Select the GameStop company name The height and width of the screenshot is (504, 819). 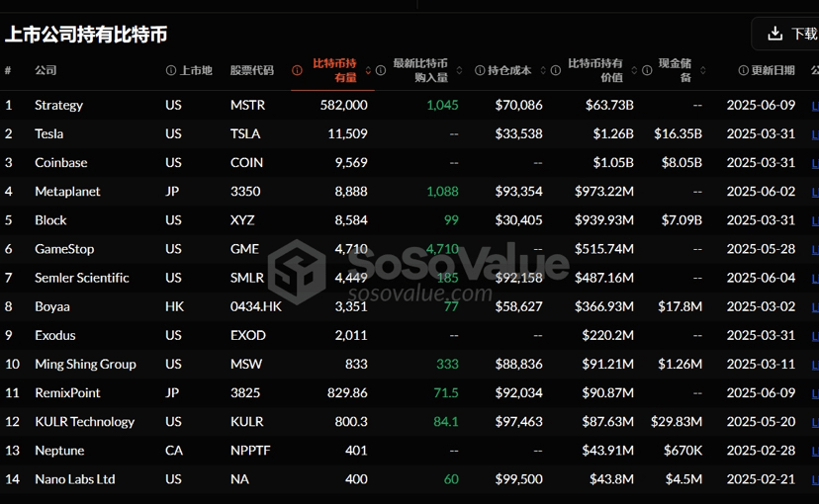click(x=64, y=249)
